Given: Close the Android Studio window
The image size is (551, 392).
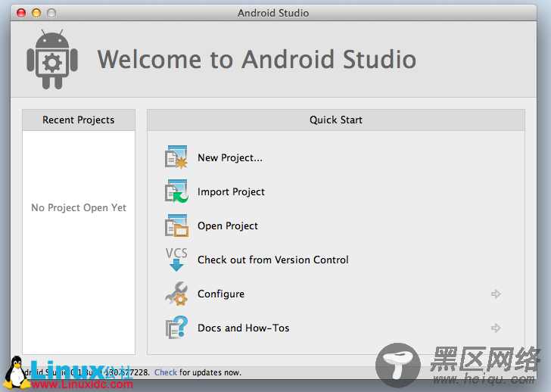Looking at the screenshot, I should [21, 13].
